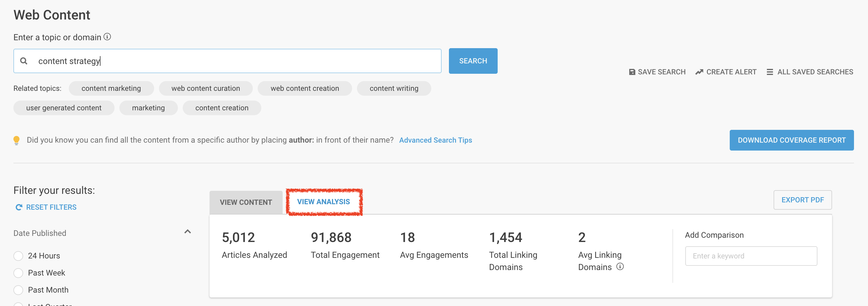Click the Create Alert trend arrow icon

pos(699,72)
